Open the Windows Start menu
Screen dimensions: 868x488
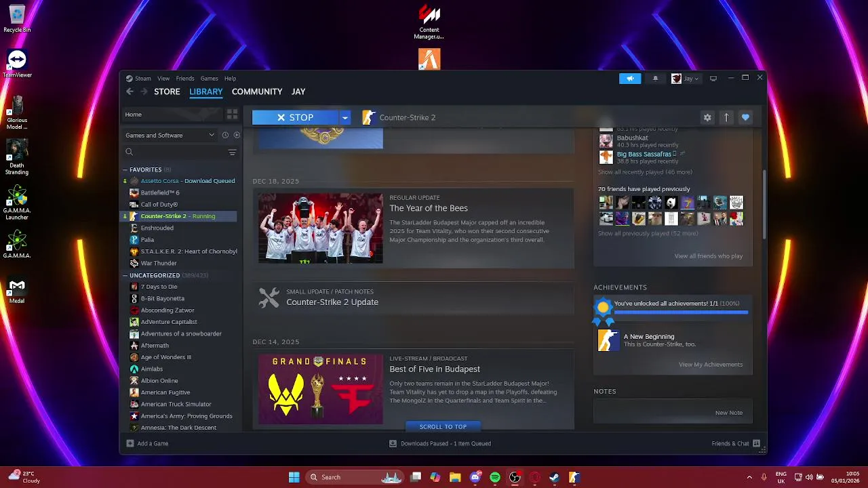[294, 477]
